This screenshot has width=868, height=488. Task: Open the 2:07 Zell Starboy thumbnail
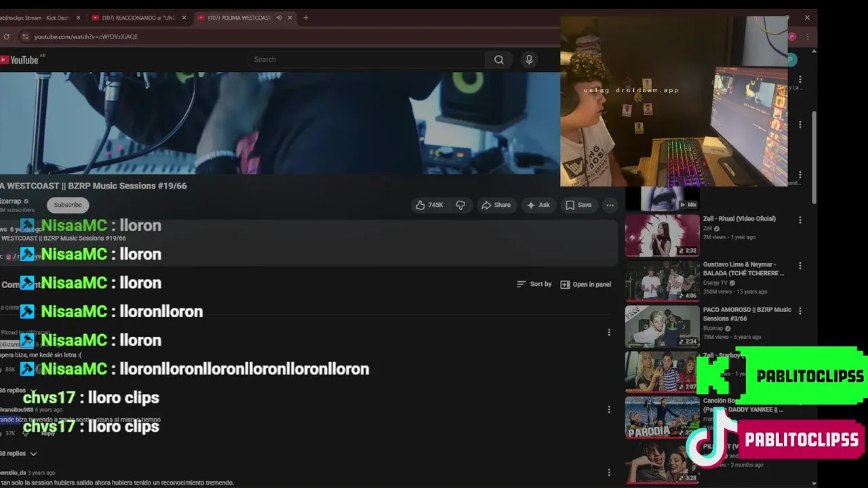point(662,372)
